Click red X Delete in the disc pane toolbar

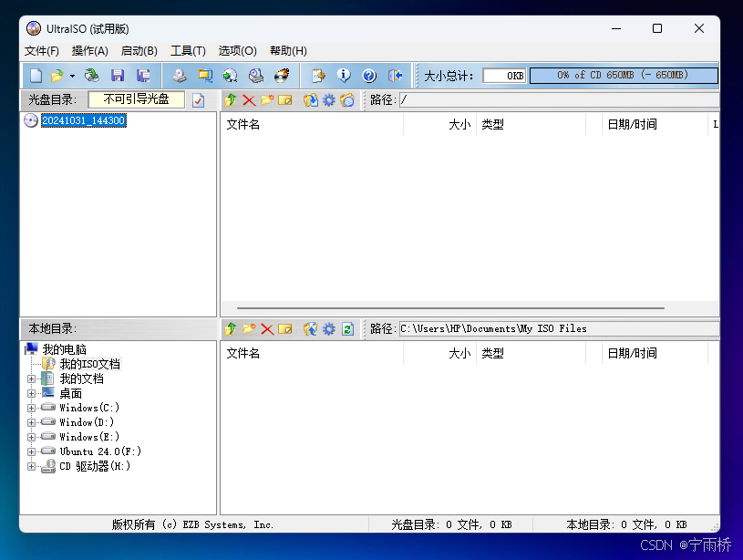click(249, 100)
